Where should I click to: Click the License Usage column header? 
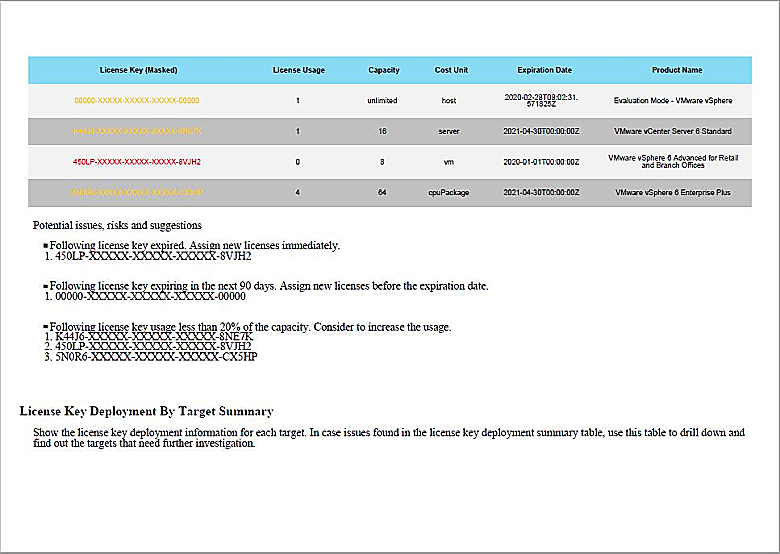click(298, 70)
